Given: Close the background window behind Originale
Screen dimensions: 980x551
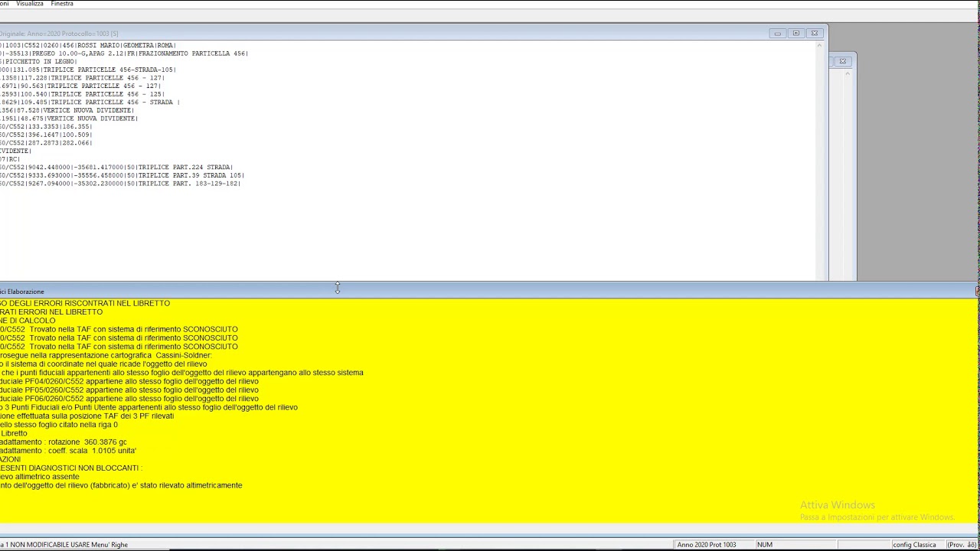Looking at the screenshot, I should pyautogui.click(x=843, y=61).
